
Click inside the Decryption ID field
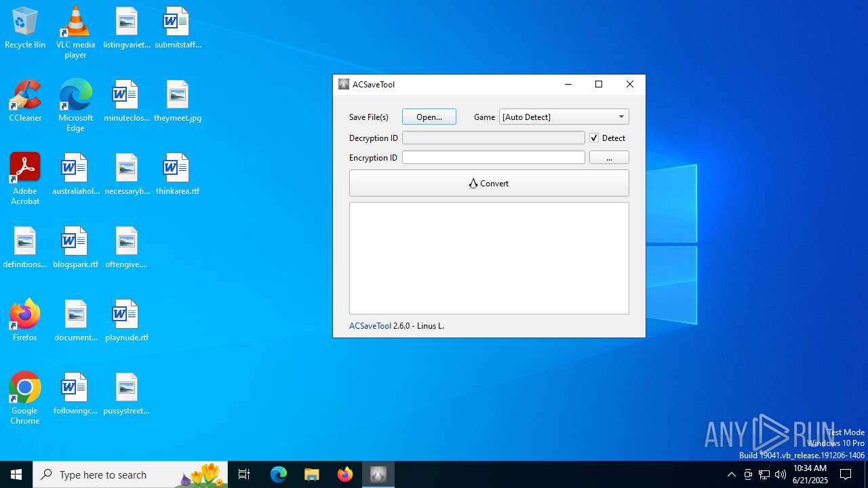click(493, 138)
